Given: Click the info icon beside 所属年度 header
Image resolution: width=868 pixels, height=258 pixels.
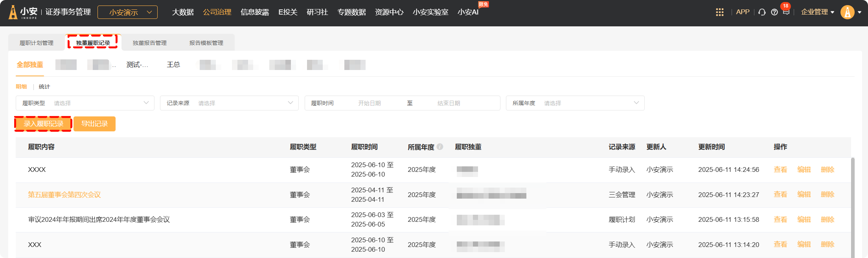Looking at the screenshot, I should point(440,147).
